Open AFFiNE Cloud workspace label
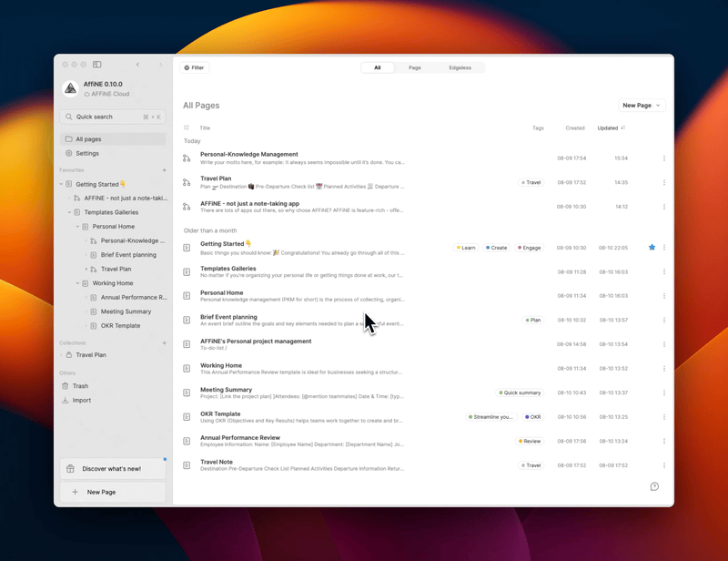This screenshot has width=728, height=561. point(106,94)
